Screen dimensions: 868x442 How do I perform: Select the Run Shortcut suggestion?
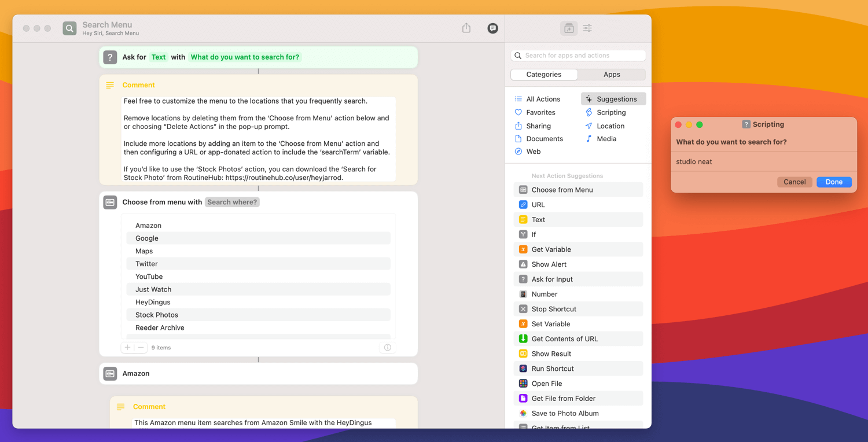tap(578, 369)
